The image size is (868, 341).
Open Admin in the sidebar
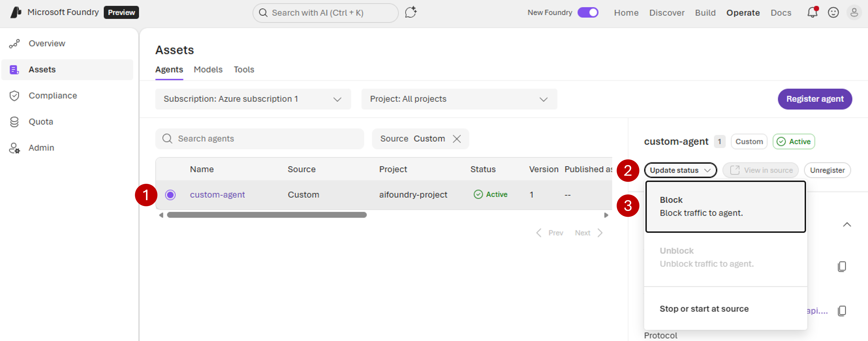tap(67, 148)
